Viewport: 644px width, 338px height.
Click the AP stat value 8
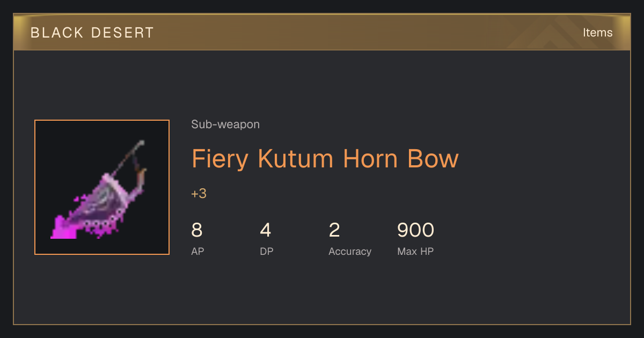point(197,230)
